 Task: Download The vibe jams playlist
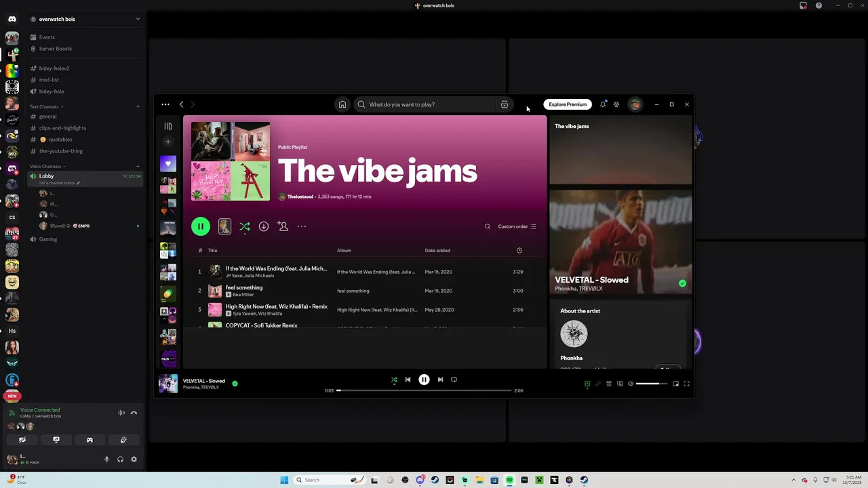click(264, 226)
